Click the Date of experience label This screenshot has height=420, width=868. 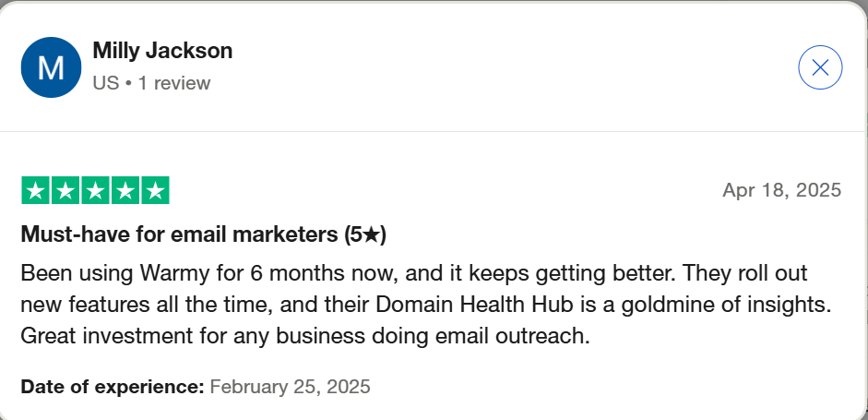[x=113, y=387]
